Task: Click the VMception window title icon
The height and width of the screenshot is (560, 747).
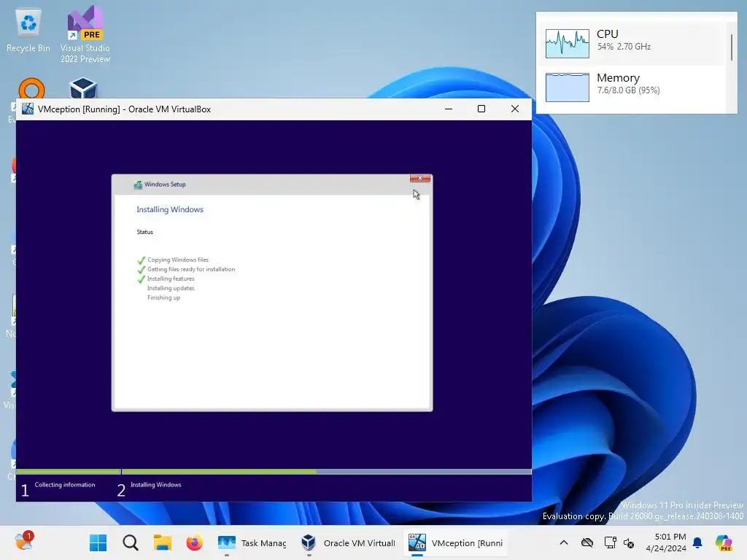Action: tap(28, 109)
